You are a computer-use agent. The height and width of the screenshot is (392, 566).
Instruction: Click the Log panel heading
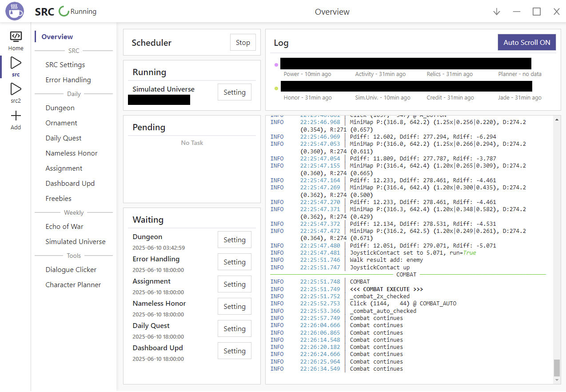[281, 43]
